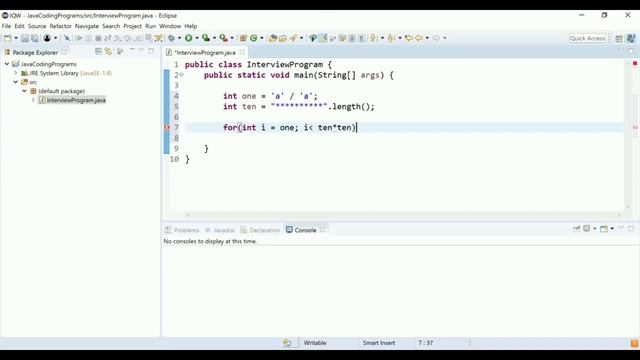Click the Forward navigation arrow icon
The width and height of the screenshot is (640, 360).
(x=436, y=38)
